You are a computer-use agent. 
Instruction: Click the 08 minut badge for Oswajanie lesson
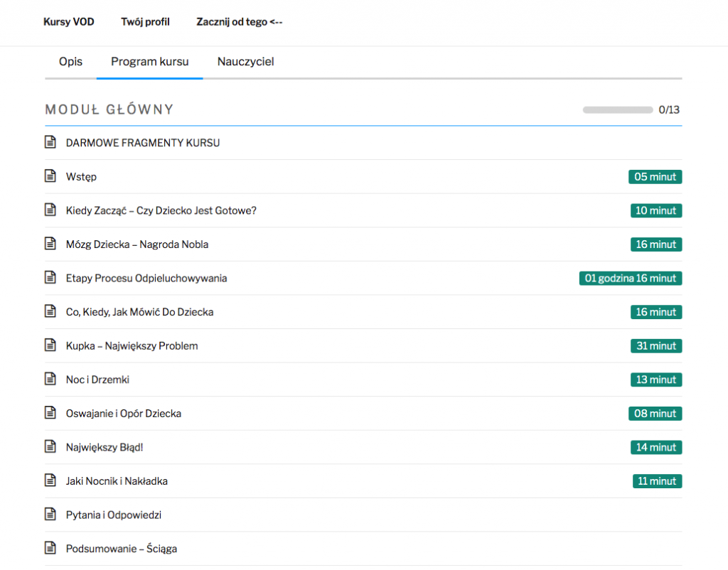coord(655,414)
